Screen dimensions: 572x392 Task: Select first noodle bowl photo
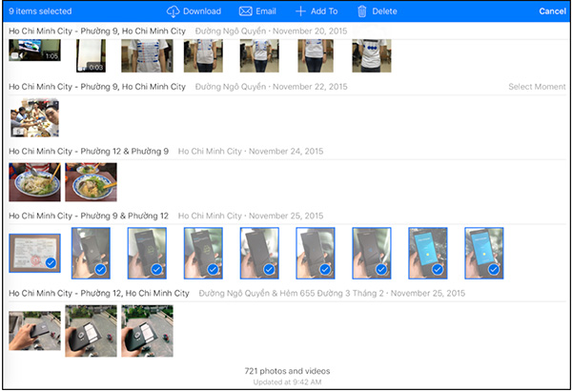coord(34,182)
